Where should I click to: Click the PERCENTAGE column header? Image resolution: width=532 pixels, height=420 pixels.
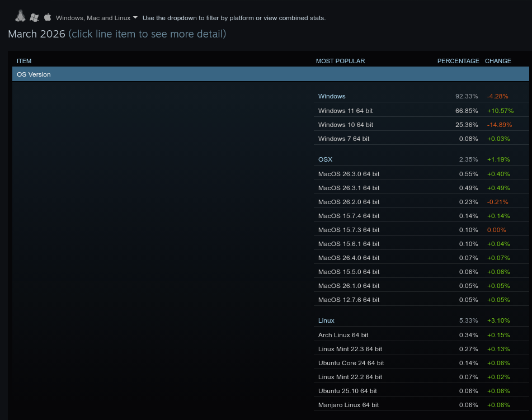pyautogui.click(x=458, y=61)
